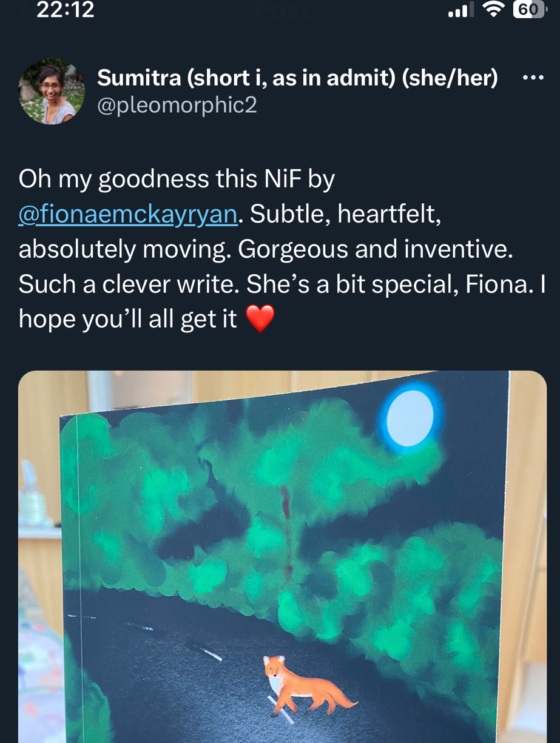Tap the "(she/her)" pronoun label
This screenshot has height=743, width=560.
(x=450, y=78)
